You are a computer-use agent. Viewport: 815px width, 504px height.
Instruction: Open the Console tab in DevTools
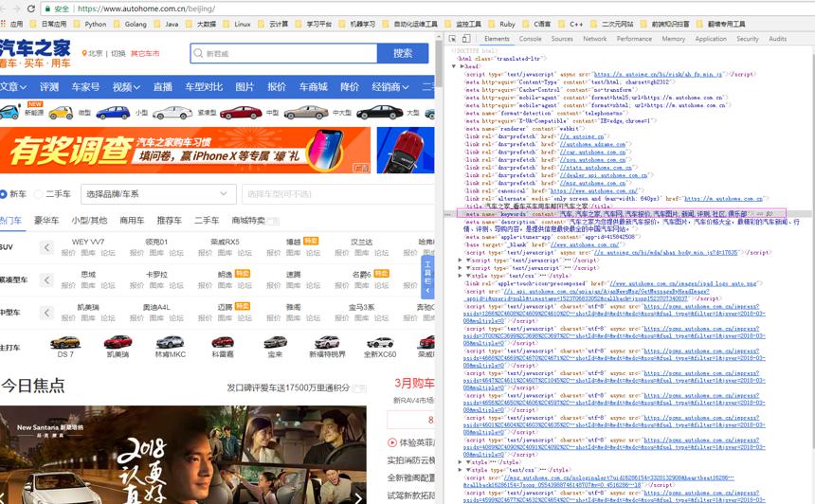530,39
